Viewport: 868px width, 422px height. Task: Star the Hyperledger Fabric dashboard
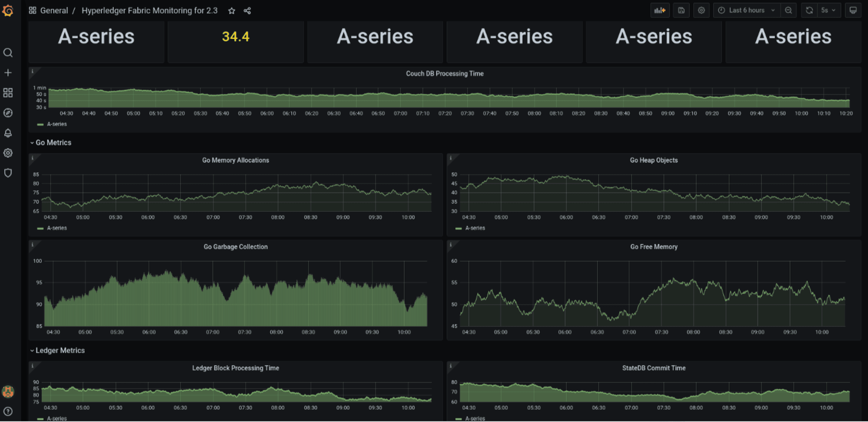click(231, 10)
